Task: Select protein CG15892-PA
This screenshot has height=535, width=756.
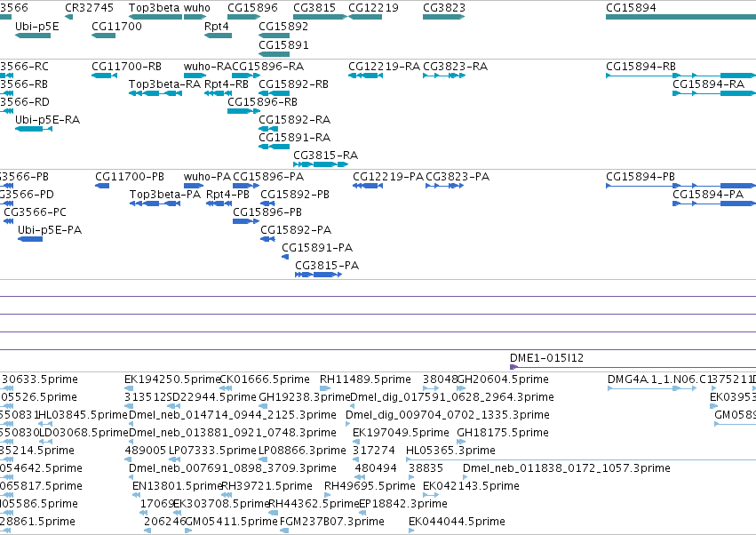Action: click(267, 239)
